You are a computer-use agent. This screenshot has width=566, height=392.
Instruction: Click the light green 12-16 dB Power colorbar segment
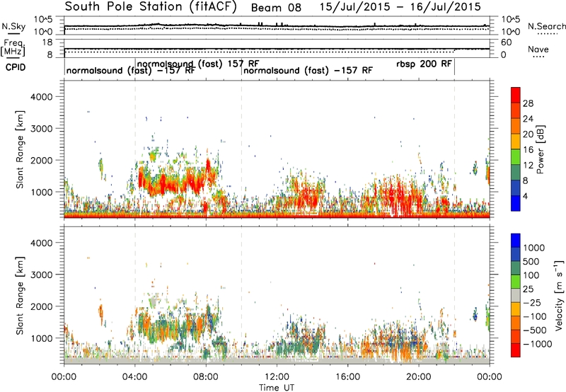tap(516, 157)
